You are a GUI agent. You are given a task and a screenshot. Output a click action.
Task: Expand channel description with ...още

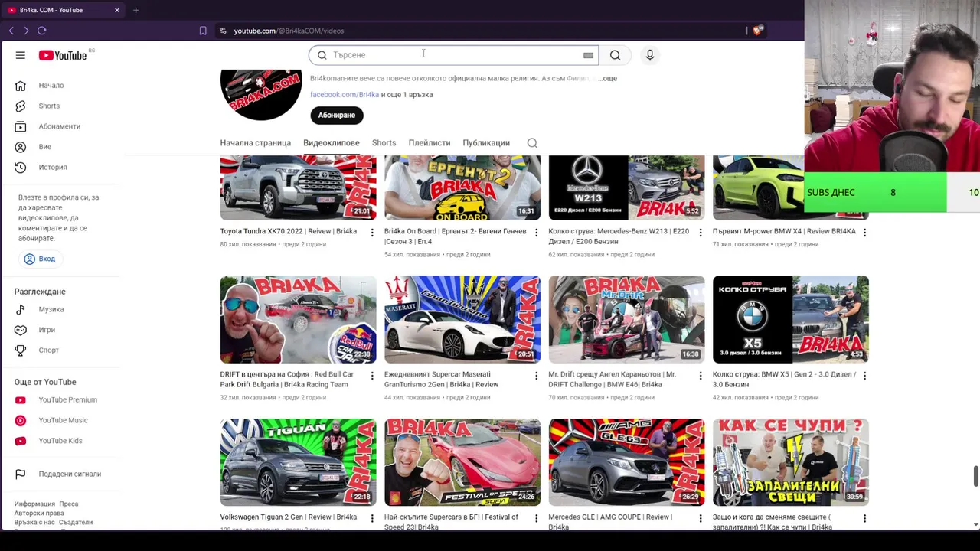click(608, 78)
